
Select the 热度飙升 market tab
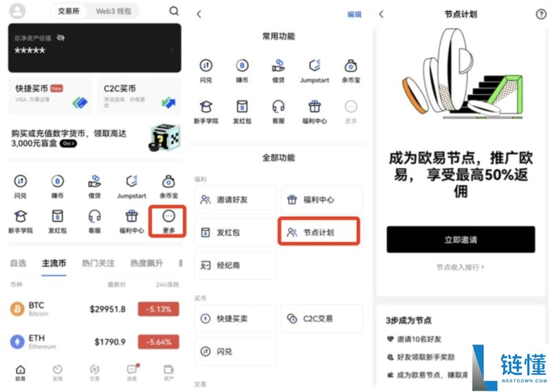pyautogui.click(x=146, y=263)
